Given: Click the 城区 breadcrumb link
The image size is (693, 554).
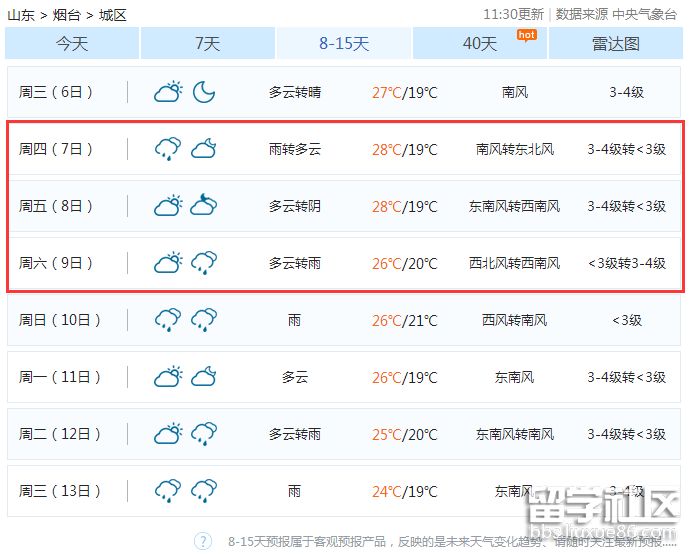Looking at the screenshot, I should point(113,15).
